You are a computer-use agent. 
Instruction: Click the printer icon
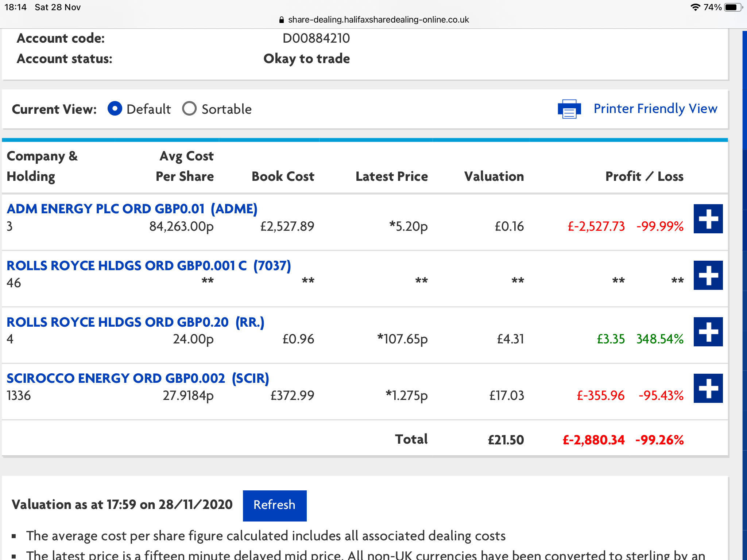tap(569, 109)
